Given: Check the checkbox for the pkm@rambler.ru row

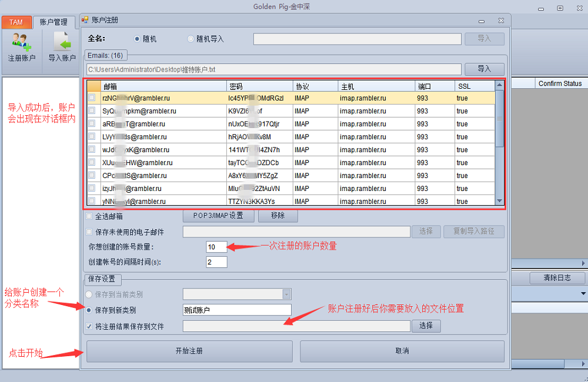Looking at the screenshot, I should 92,110.
